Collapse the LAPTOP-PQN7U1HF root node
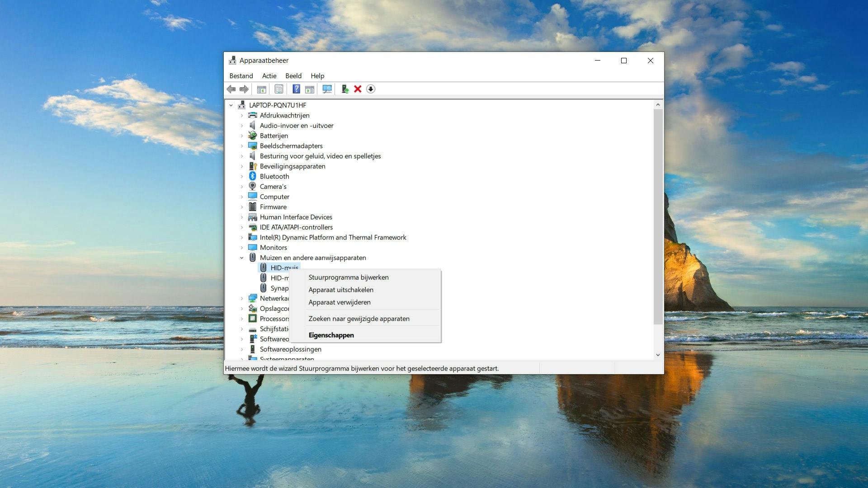Screen dimensions: 868x488 click(231, 105)
